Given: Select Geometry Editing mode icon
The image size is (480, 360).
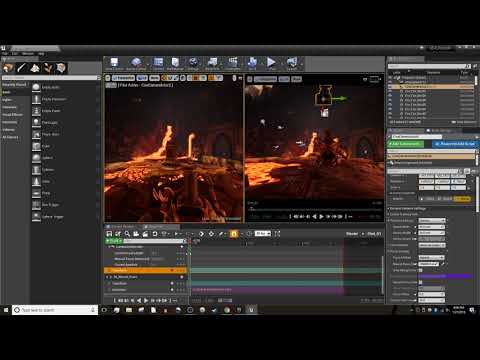Looking at the screenshot, I should pos(61,68).
